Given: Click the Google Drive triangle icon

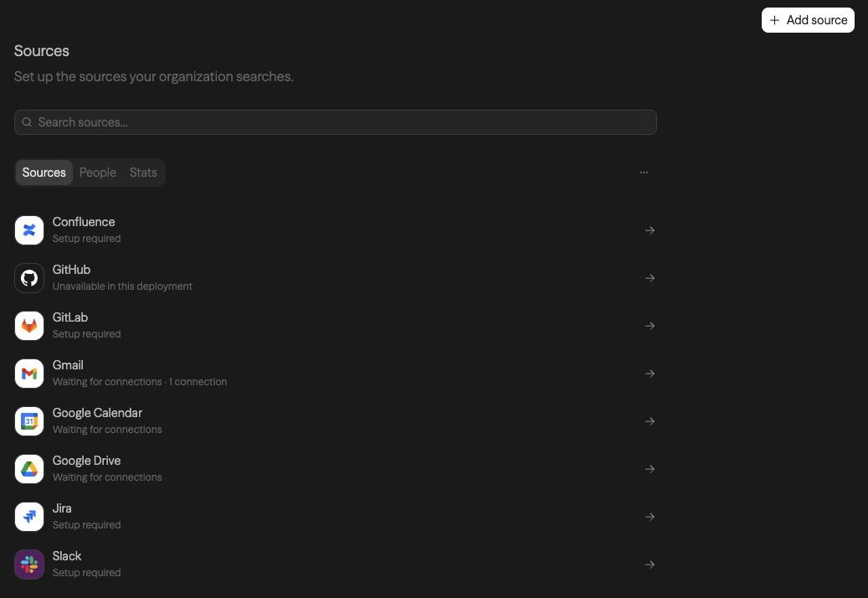Looking at the screenshot, I should pyautogui.click(x=29, y=469).
